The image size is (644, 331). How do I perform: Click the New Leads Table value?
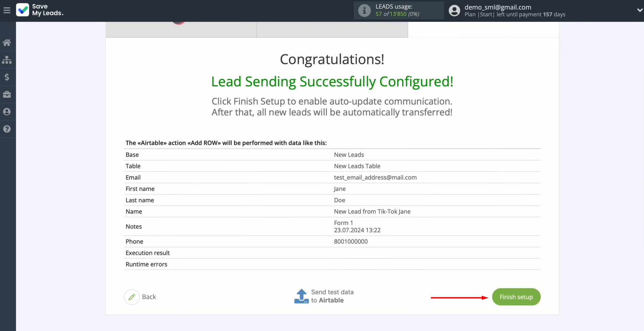[x=357, y=166]
